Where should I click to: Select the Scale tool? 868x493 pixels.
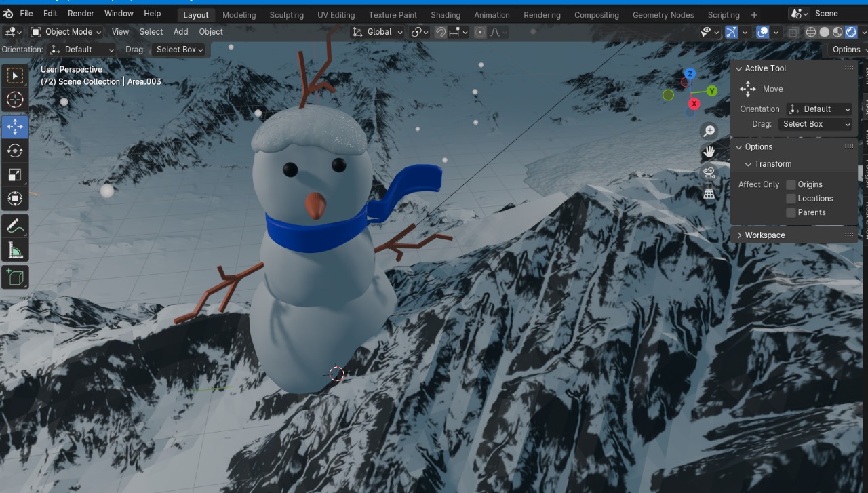point(15,175)
